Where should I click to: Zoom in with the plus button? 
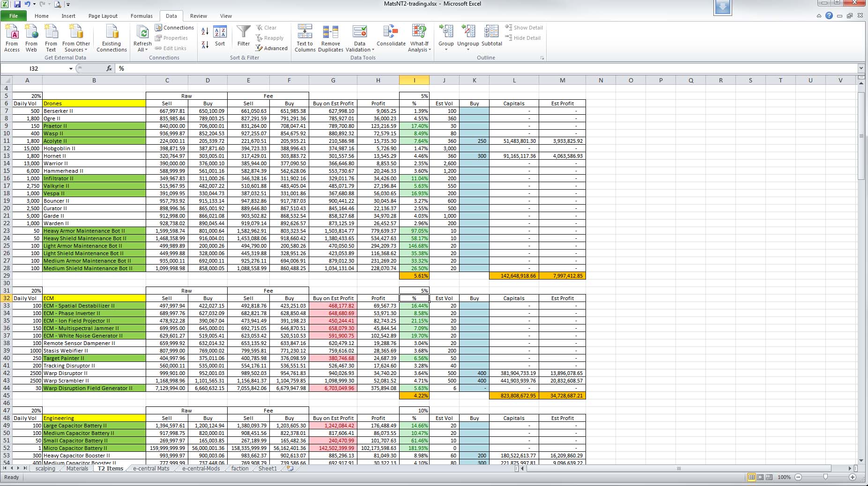[853, 477]
